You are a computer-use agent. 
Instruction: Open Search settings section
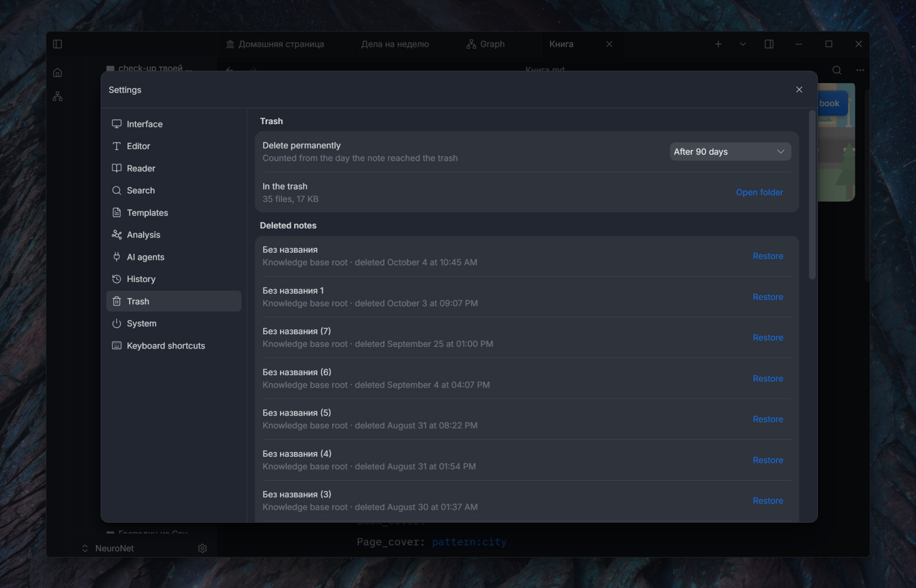[x=174, y=191]
